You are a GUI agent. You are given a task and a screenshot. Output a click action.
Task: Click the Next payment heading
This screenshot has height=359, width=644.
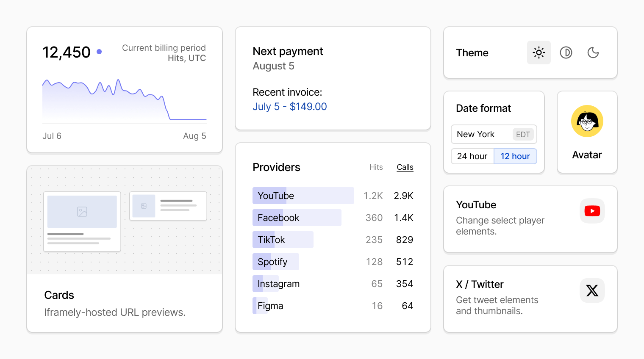[288, 51]
